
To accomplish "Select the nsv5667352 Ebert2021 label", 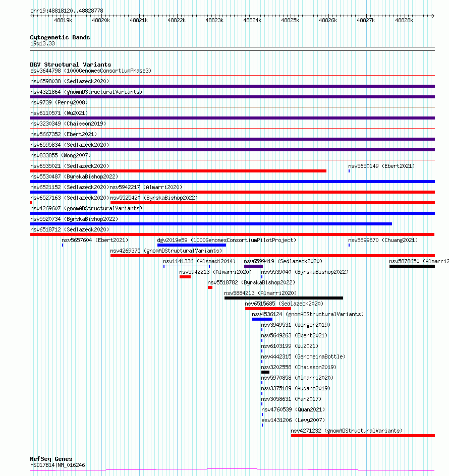I will click(64, 135).
